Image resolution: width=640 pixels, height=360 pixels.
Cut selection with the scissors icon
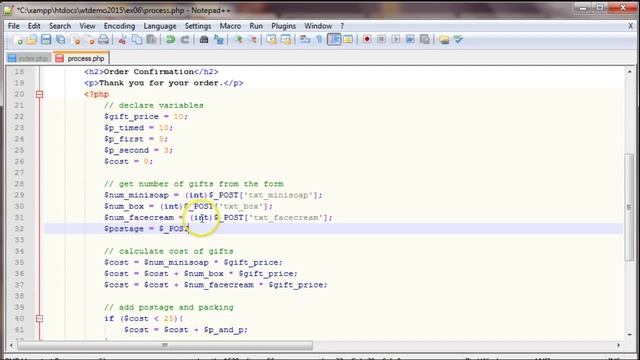[122, 40]
